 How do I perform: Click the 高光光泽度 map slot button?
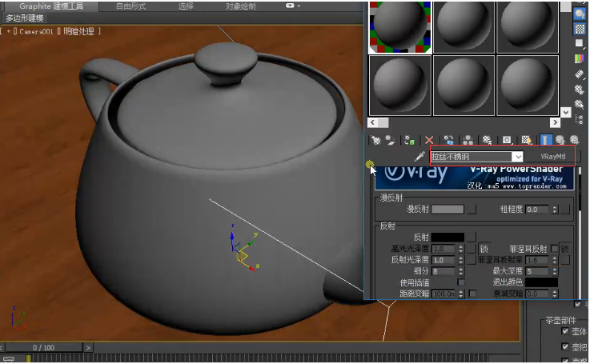pyautogui.click(x=472, y=249)
